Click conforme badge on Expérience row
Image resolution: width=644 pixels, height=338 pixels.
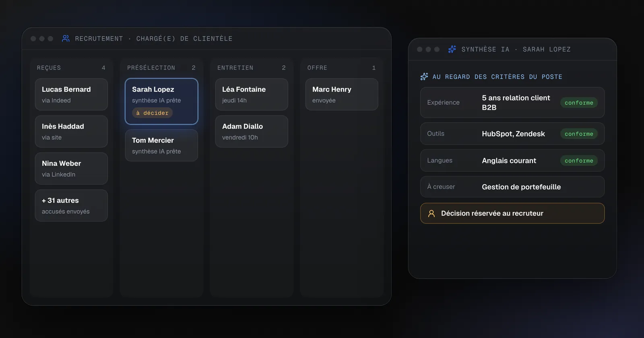[x=579, y=103]
